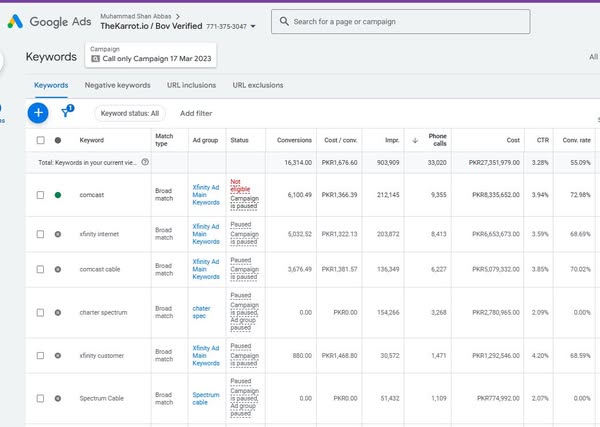
Task: Select all keywords with header checkbox
Action: [40, 140]
